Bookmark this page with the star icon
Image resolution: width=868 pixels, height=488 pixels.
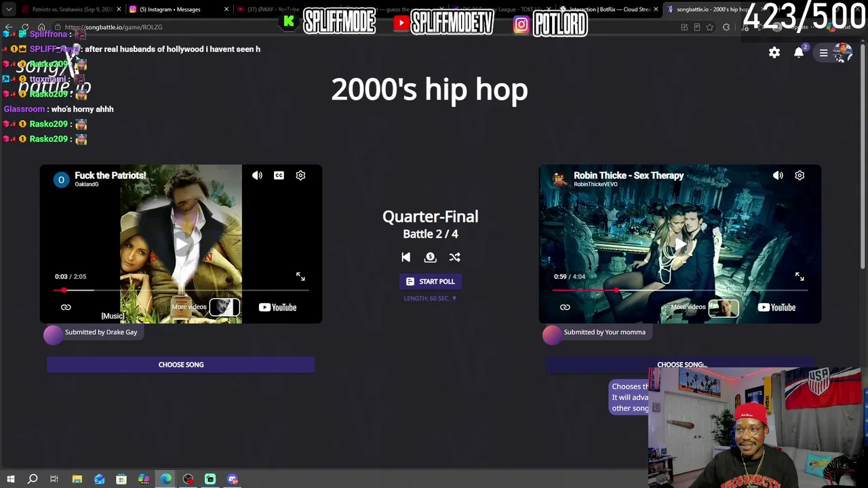(x=709, y=27)
